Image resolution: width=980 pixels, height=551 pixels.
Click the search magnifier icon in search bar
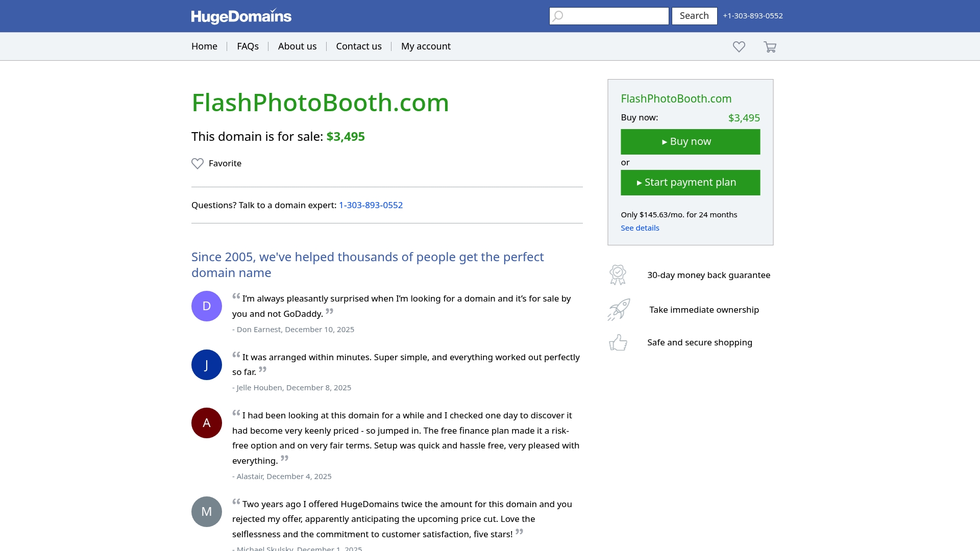click(x=557, y=16)
